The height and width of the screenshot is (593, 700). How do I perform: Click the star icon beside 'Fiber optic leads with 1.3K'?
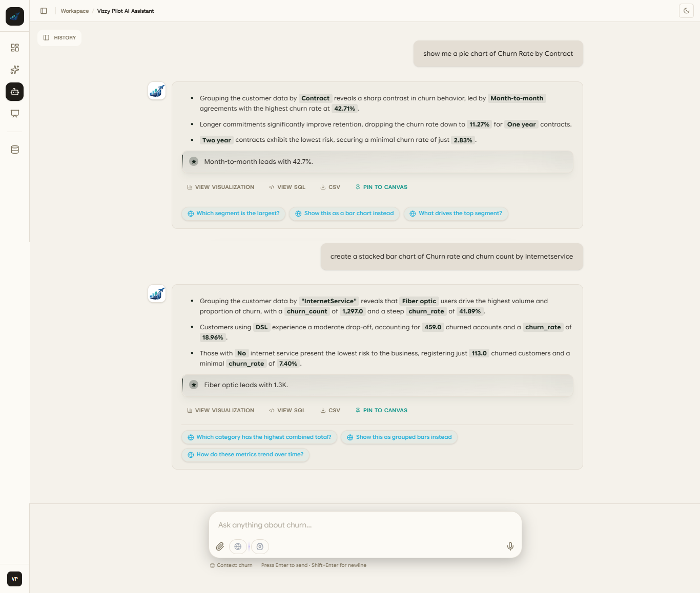tap(194, 385)
